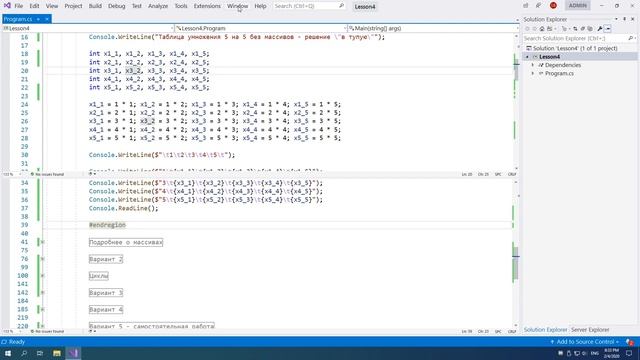Open the Window menu
The height and width of the screenshot is (360, 640).
pyautogui.click(x=237, y=6)
